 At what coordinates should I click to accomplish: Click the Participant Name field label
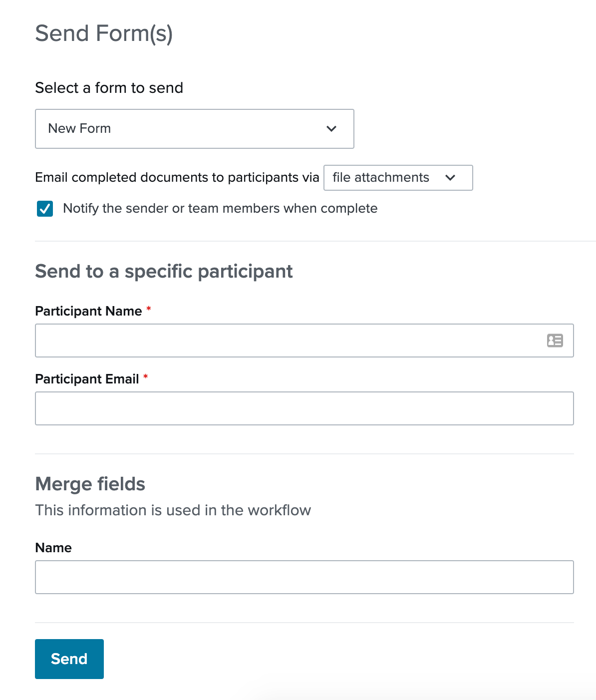pos(88,311)
